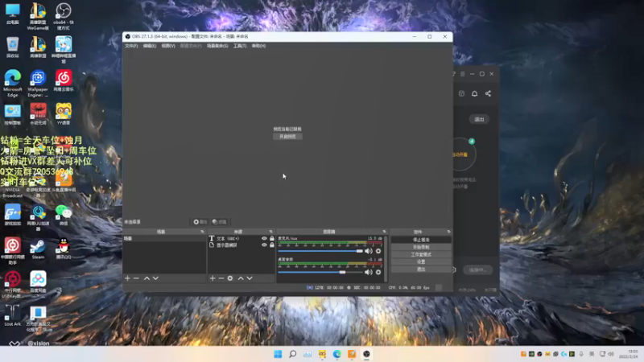Add a new scene with the plus icon

pyautogui.click(x=127, y=278)
